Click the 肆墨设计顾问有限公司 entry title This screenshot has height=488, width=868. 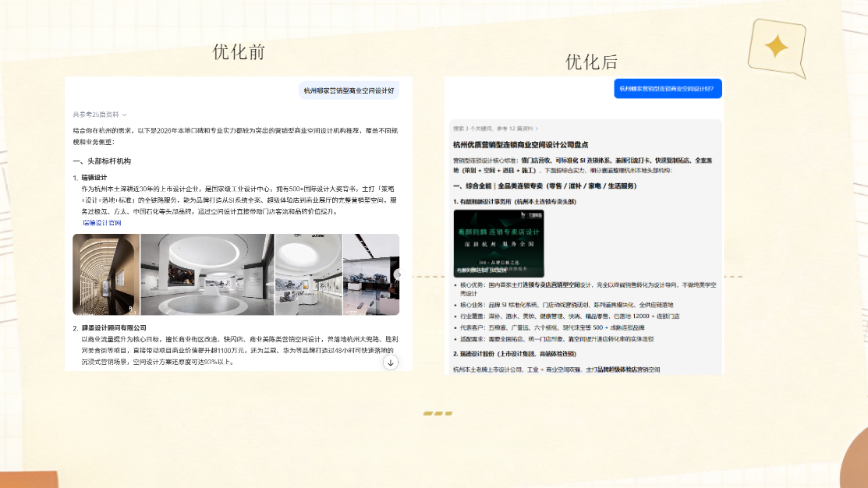[114, 327]
